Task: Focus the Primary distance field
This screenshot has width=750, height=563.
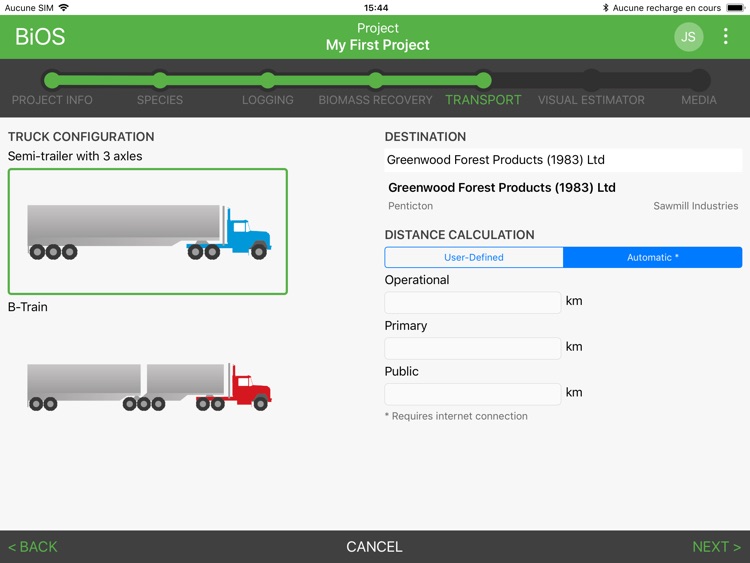Action: point(473,348)
